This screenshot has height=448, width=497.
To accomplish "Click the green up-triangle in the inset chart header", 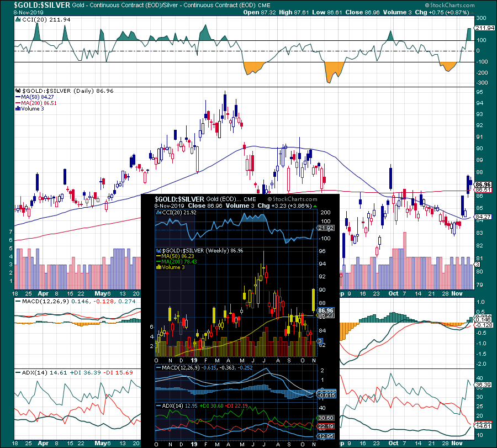I will [315, 206].
